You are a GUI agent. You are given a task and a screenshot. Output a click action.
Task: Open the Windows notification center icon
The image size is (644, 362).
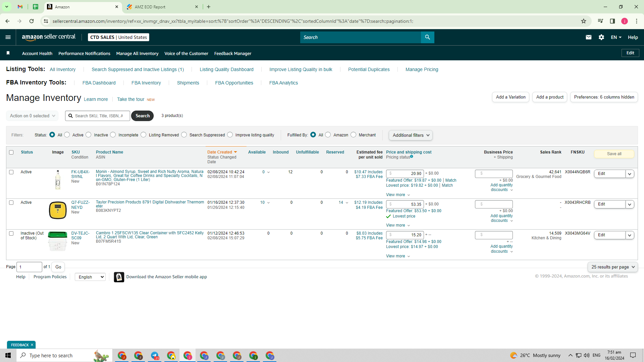coord(633,355)
